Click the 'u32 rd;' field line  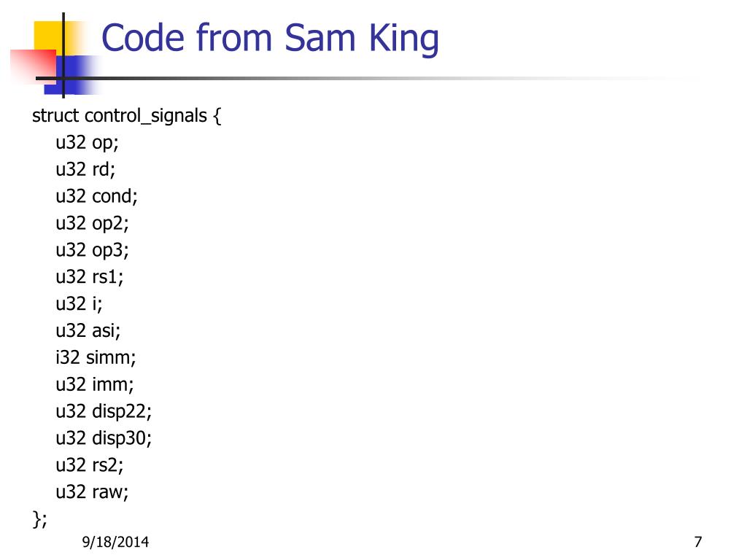[85, 169]
